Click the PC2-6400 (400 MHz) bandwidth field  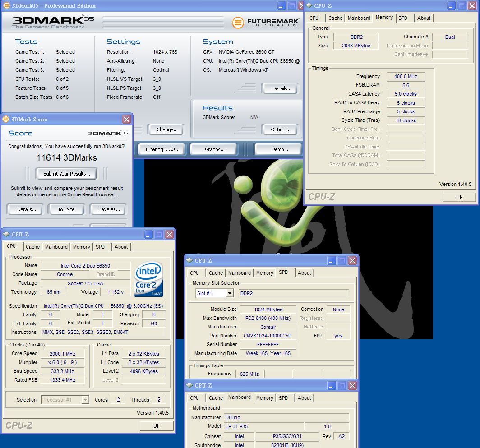tap(268, 318)
